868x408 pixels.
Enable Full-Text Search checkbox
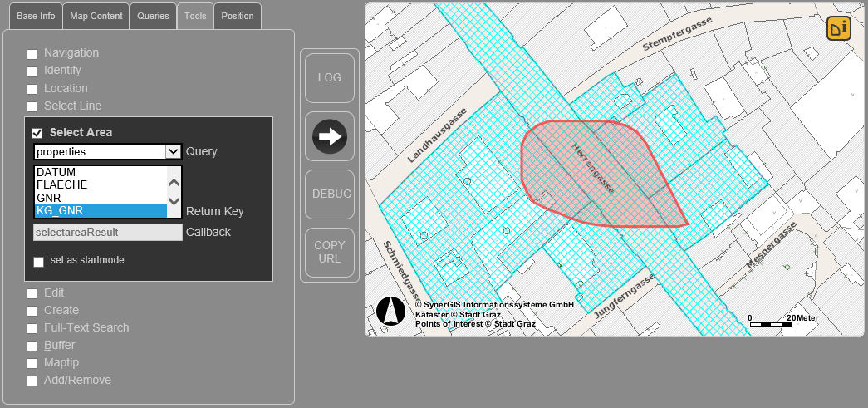(x=32, y=329)
